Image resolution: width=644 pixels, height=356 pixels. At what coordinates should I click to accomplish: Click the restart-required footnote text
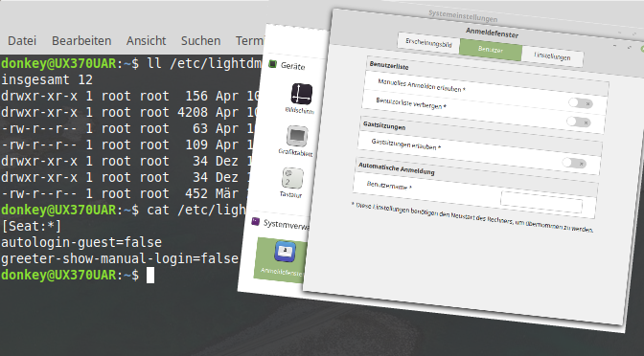472,217
